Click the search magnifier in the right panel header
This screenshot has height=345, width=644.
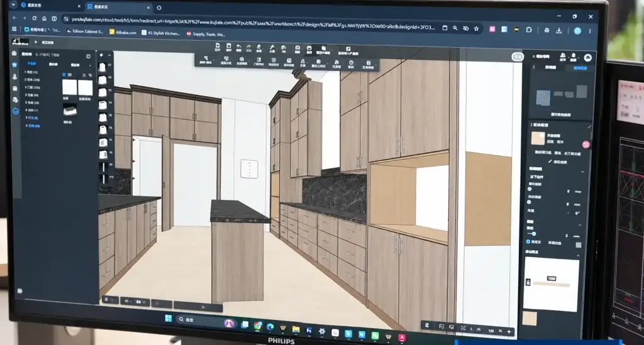(534, 57)
